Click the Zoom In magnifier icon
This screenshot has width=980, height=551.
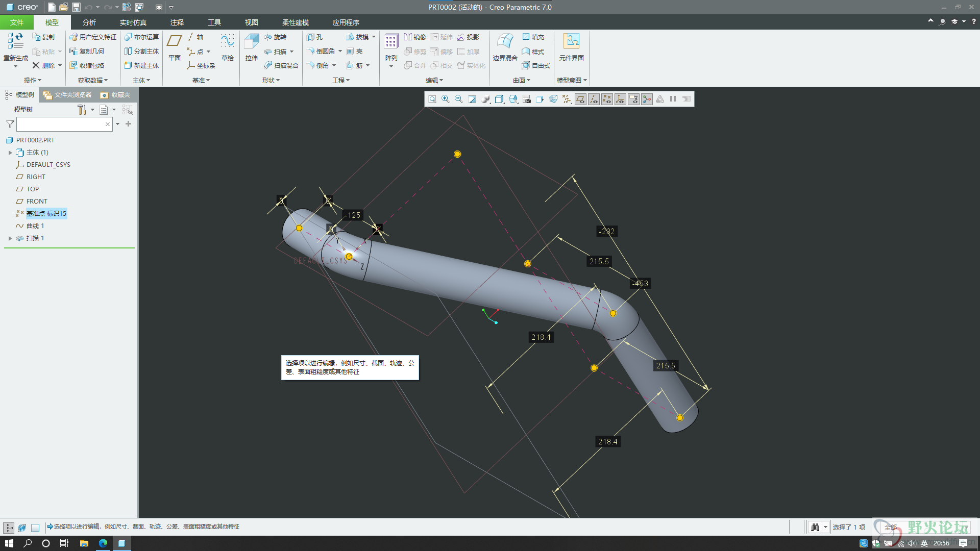point(446,99)
